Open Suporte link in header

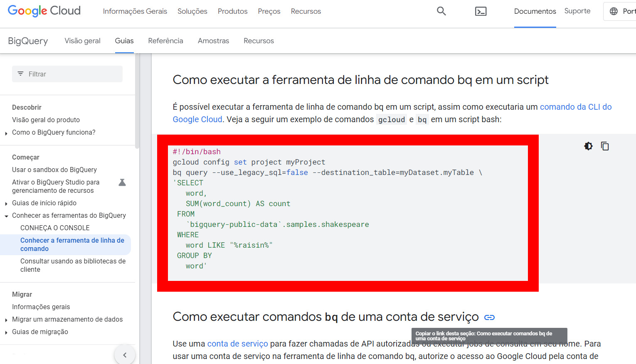[x=577, y=11]
